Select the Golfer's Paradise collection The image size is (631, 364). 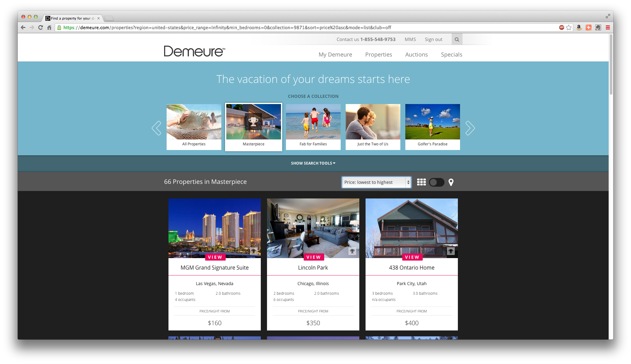pos(432,127)
